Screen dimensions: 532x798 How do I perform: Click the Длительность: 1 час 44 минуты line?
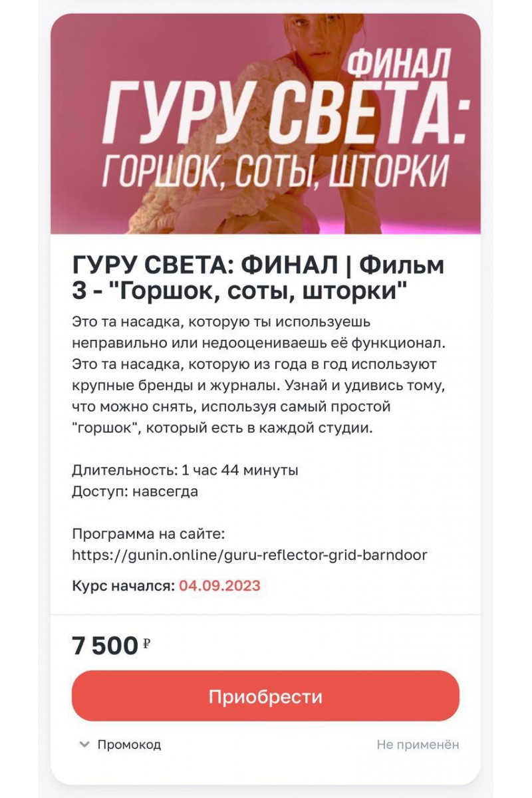185,470
